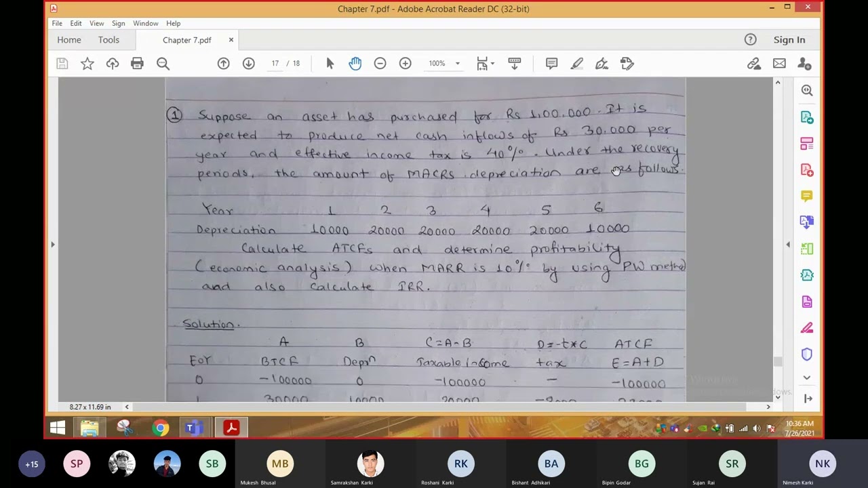Expand more tools chevron in sidebar

coord(807,378)
